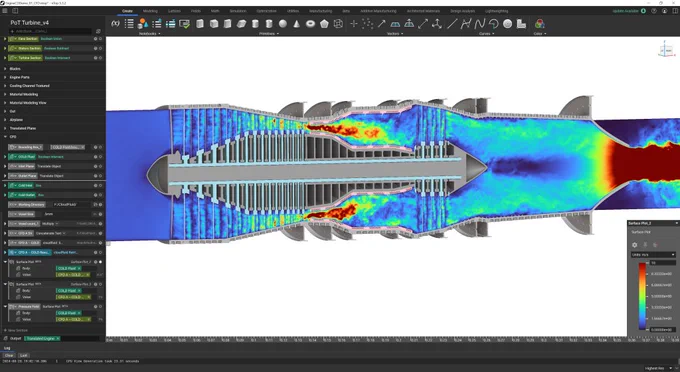Click the variable (x) icon in the ribbon
Viewport: 680px width, 372px height.
coord(115,24)
